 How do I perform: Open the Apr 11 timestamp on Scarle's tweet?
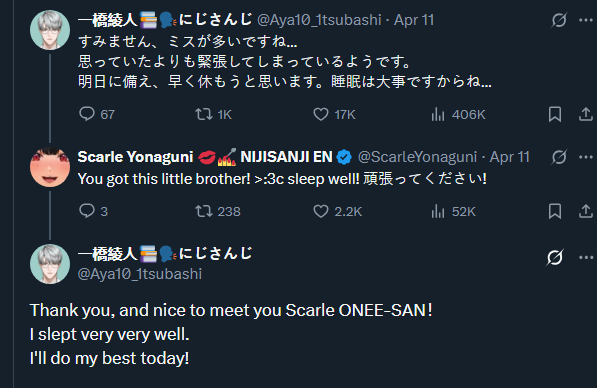click(x=509, y=157)
